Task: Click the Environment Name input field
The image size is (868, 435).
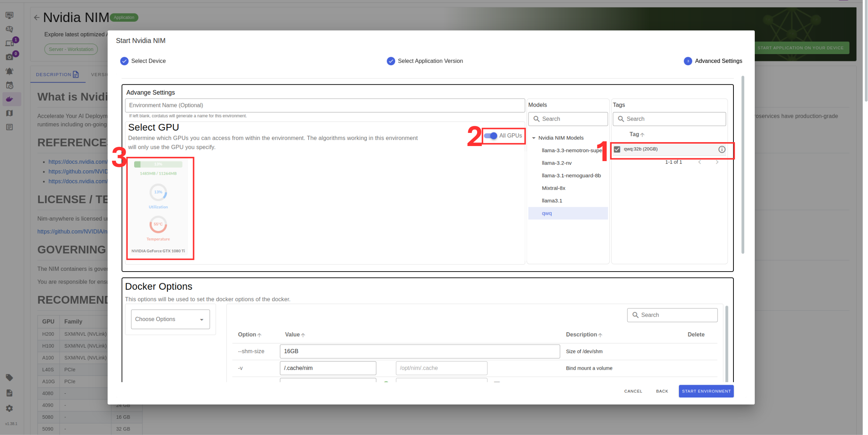Action: coord(325,105)
